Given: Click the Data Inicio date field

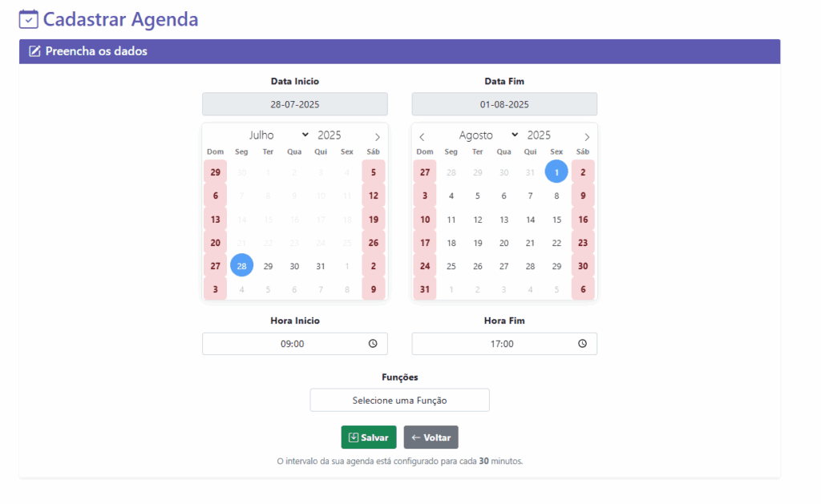Looking at the screenshot, I should (294, 104).
